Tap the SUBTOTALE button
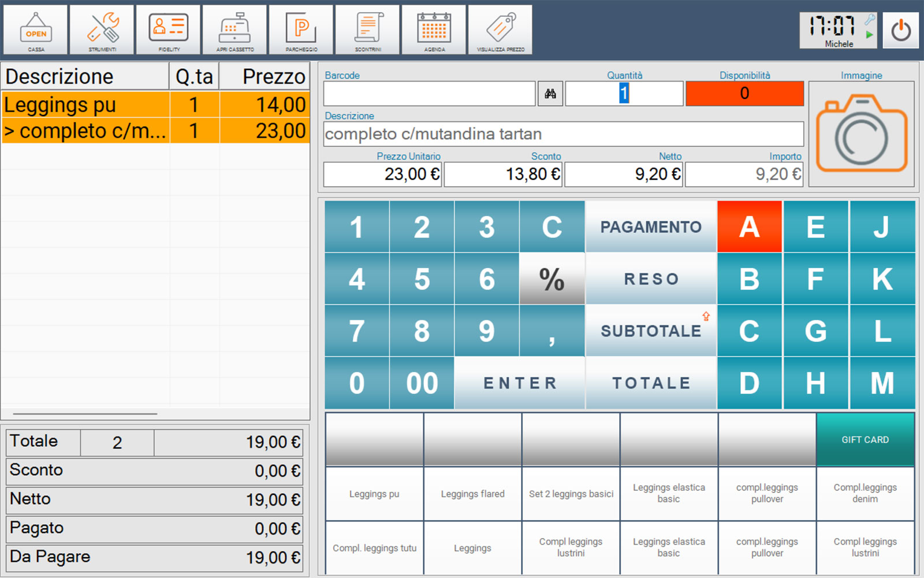This screenshot has height=578, width=924. (651, 331)
